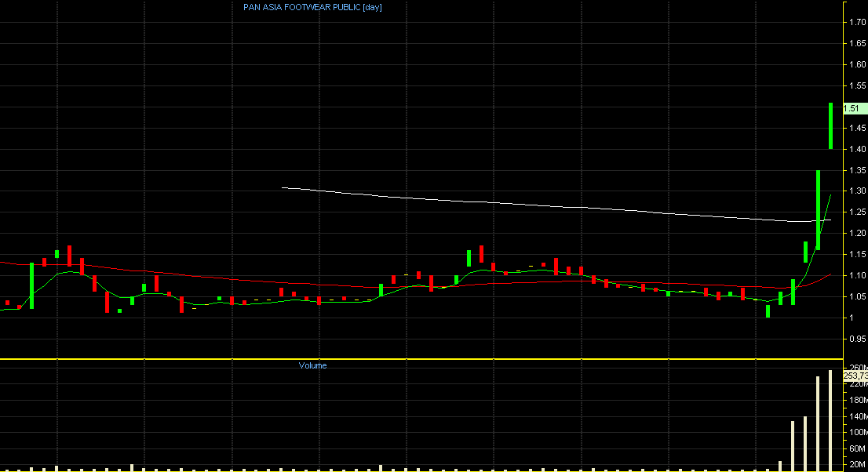Viewport: 868px width, 472px height.
Task: Click the 180M volume axis label
Action: point(858,400)
